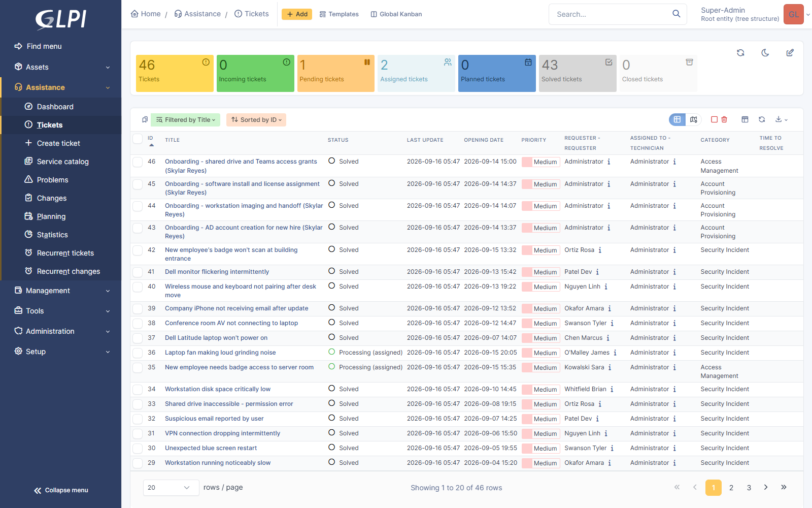This screenshot has width=812, height=508.
Task: Open the Filtered by Title dropdown
Action: [186, 120]
